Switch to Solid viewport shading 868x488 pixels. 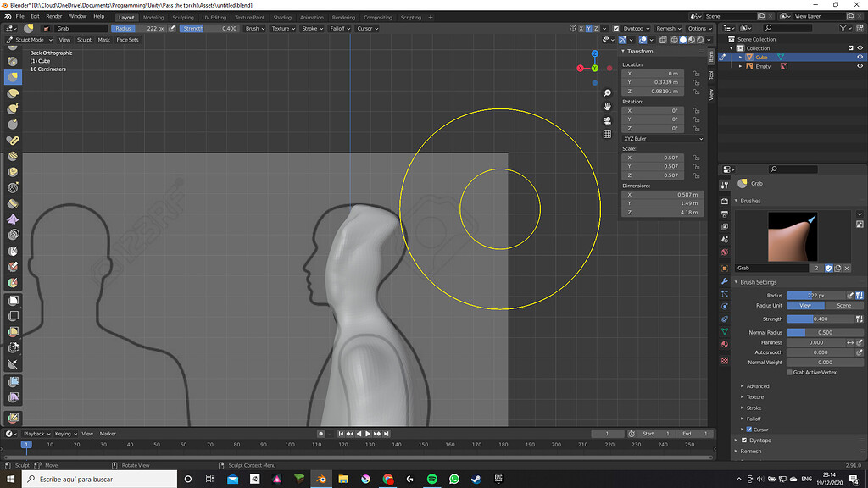click(683, 40)
